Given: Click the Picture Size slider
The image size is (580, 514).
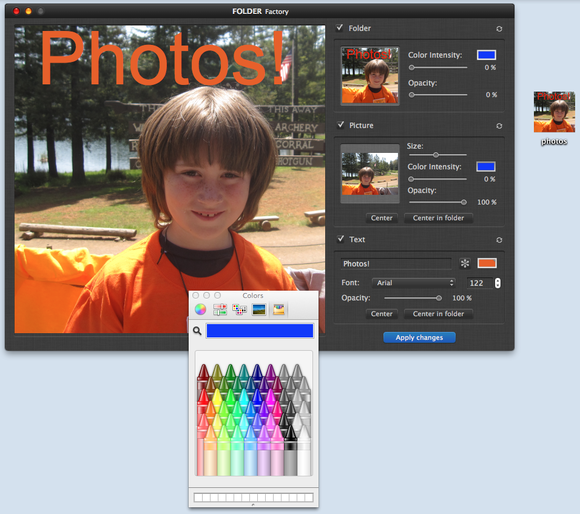Looking at the screenshot, I should (x=438, y=155).
